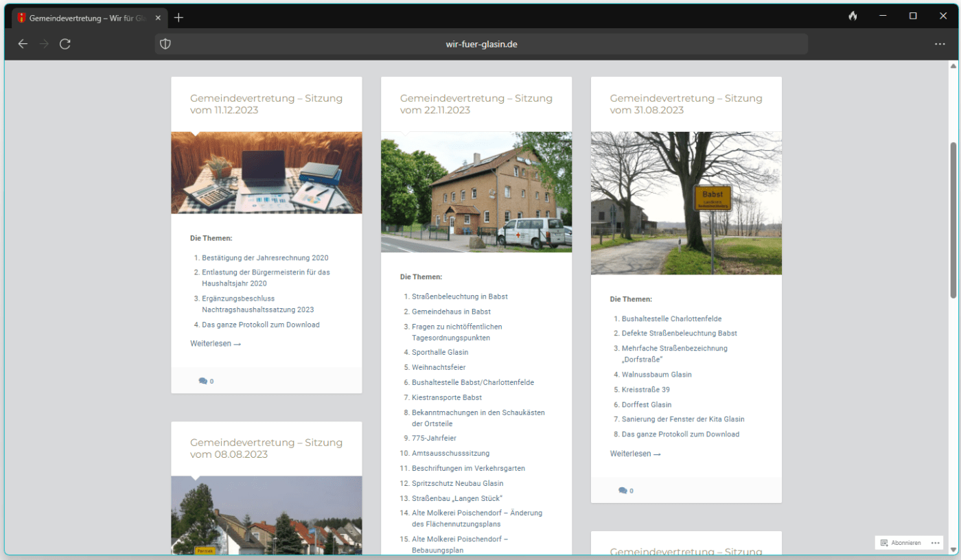Open post title Sitzung vom 22.11.2023
Image resolution: width=961 pixels, height=560 pixels.
(x=476, y=104)
